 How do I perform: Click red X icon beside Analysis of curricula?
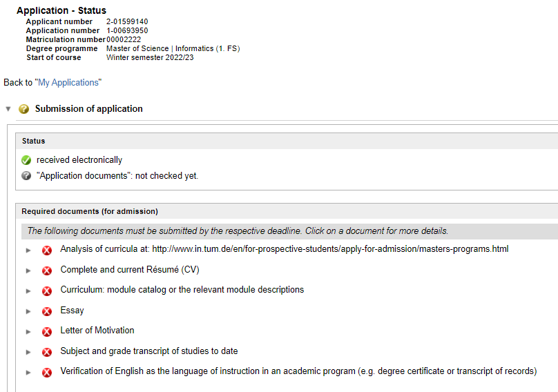(x=47, y=250)
